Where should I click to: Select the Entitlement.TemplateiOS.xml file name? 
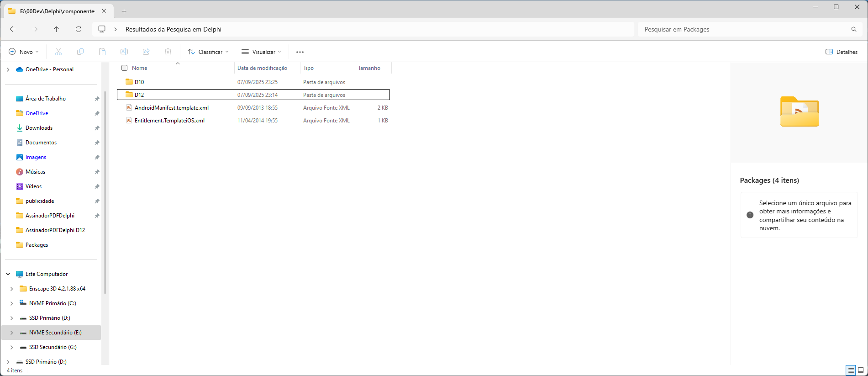[x=170, y=121]
